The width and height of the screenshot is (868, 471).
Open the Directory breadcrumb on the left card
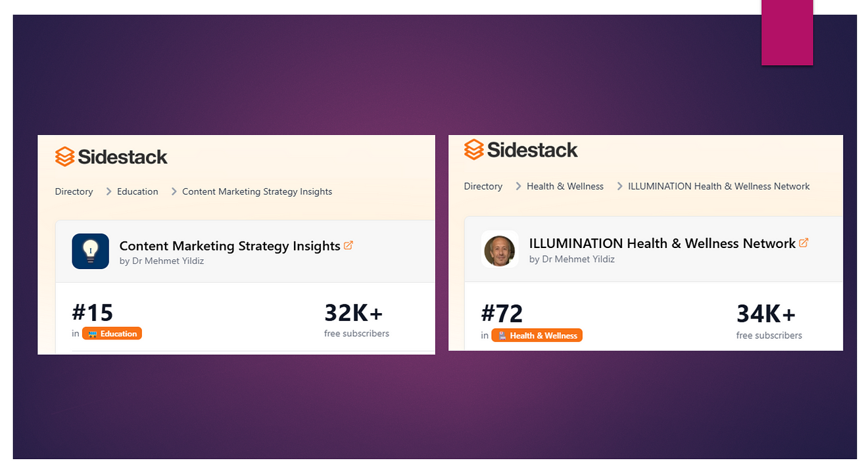[x=74, y=191]
